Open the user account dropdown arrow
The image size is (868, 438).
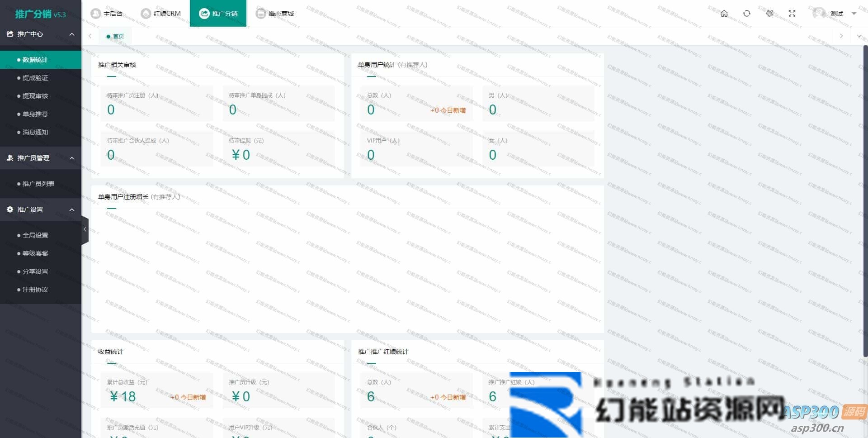tap(854, 14)
